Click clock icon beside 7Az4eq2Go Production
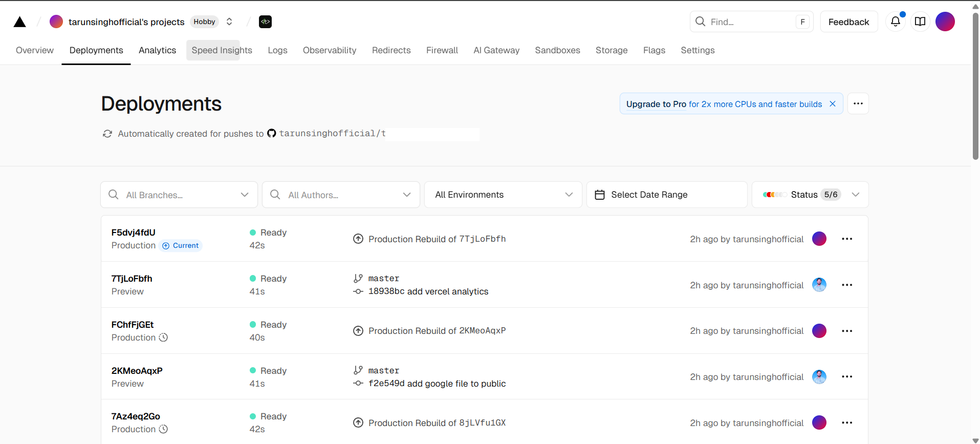Viewport: 980px width, 444px height. click(x=163, y=429)
